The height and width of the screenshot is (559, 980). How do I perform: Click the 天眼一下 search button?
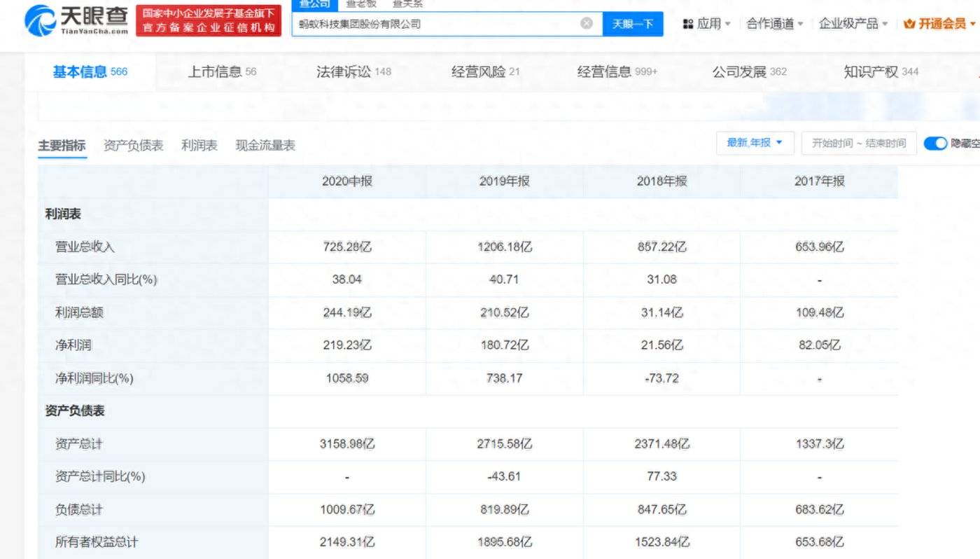click(632, 23)
